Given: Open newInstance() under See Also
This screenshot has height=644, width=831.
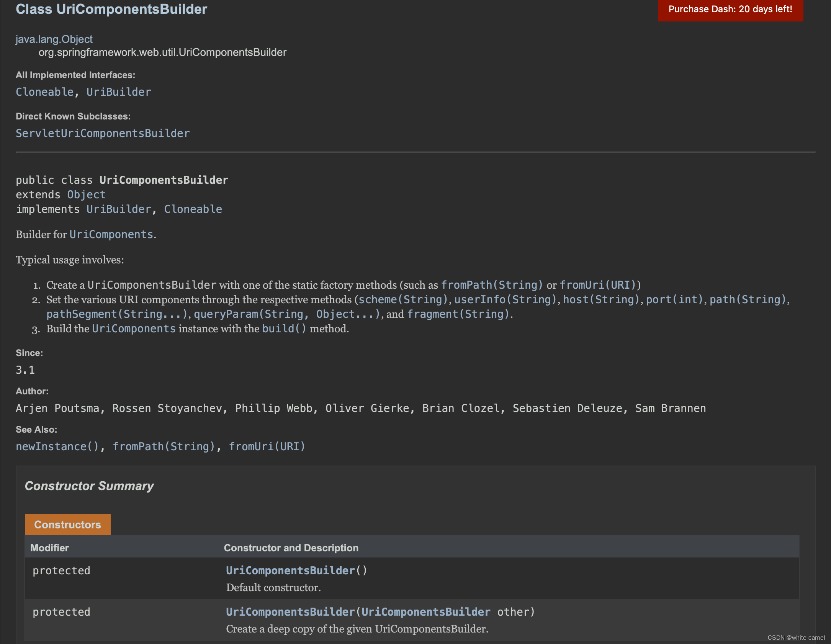Looking at the screenshot, I should 57,446.
